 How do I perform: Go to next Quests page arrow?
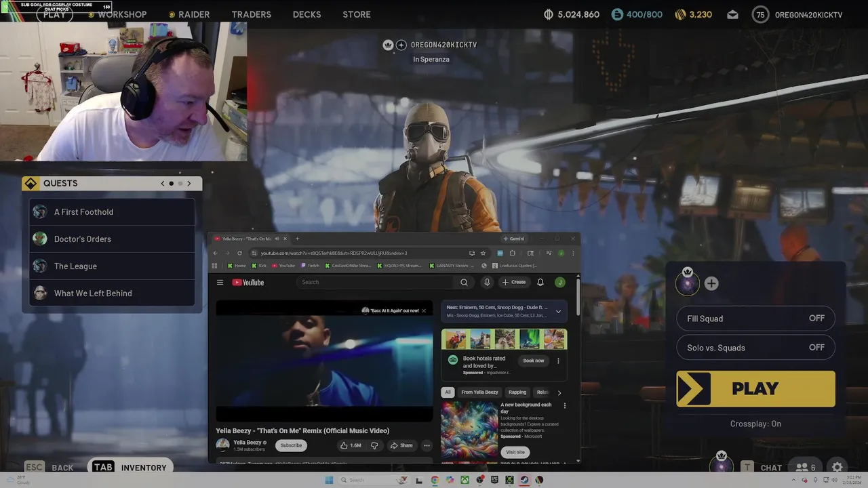point(189,184)
